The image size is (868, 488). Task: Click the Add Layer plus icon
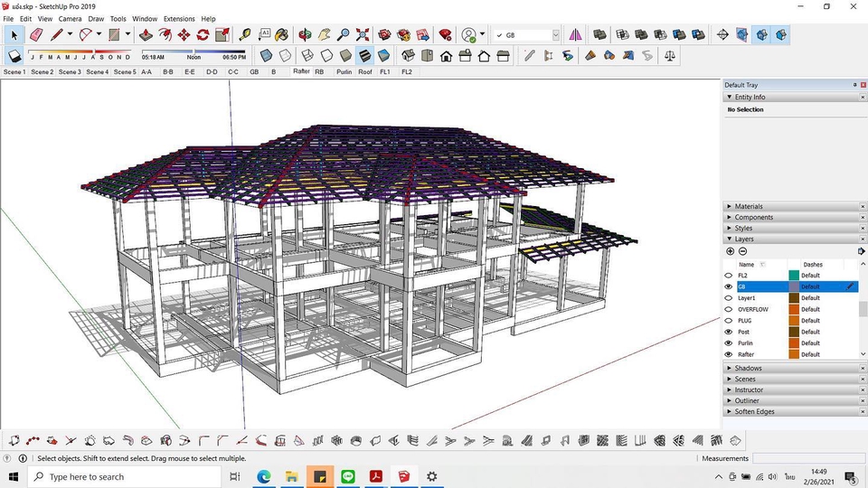coord(730,251)
